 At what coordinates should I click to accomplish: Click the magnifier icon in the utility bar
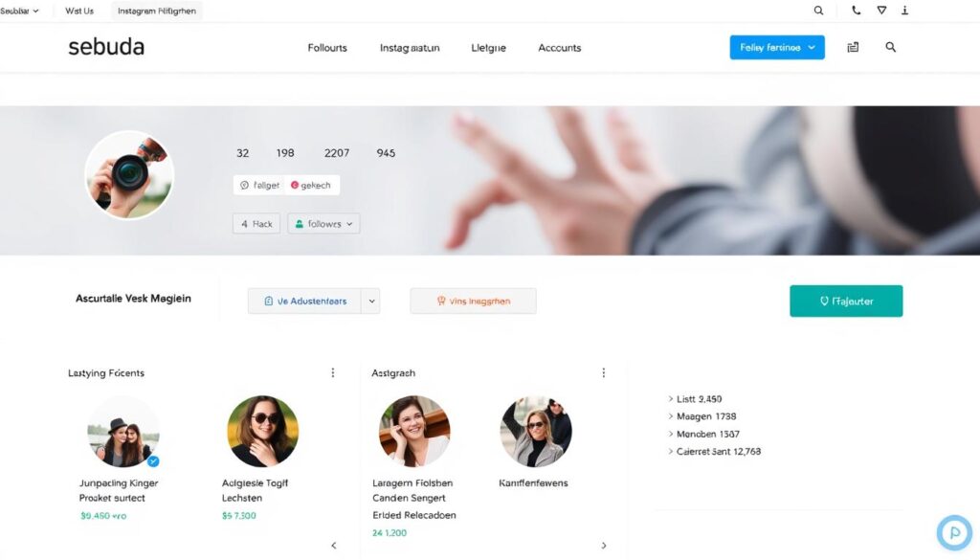[818, 11]
